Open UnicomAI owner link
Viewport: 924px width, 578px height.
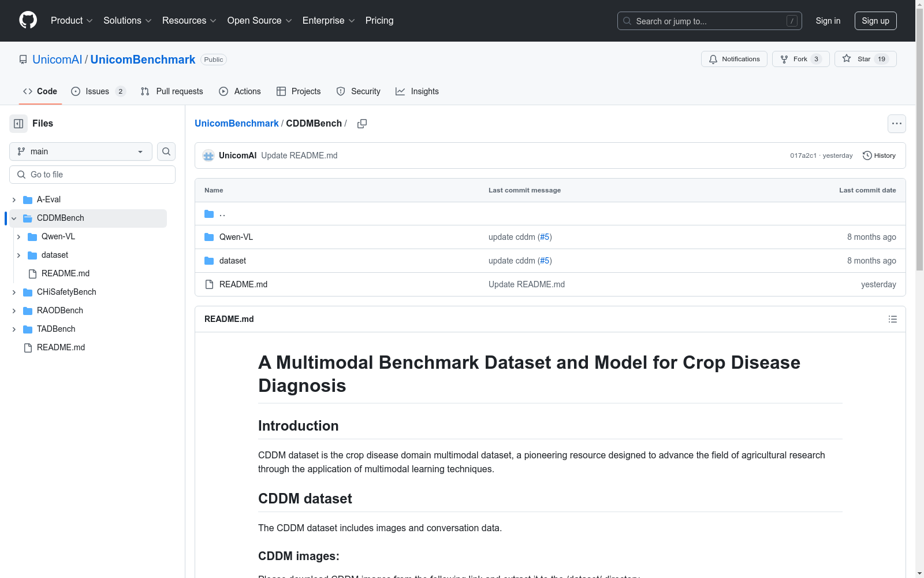(57, 60)
